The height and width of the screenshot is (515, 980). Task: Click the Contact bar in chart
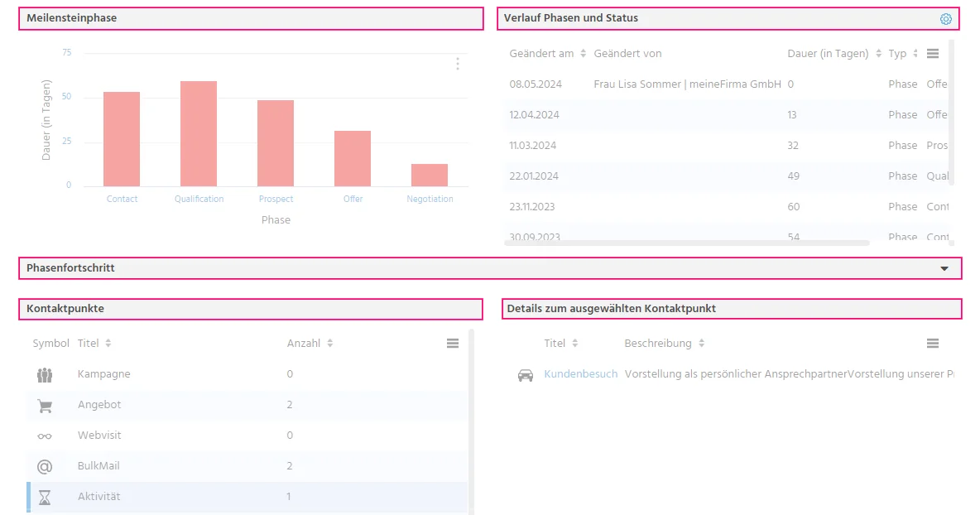tap(122, 139)
